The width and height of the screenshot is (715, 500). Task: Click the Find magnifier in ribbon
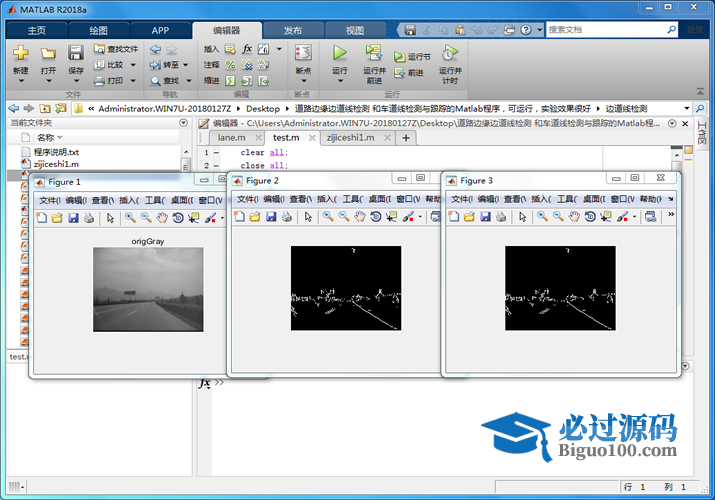(x=155, y=81)
